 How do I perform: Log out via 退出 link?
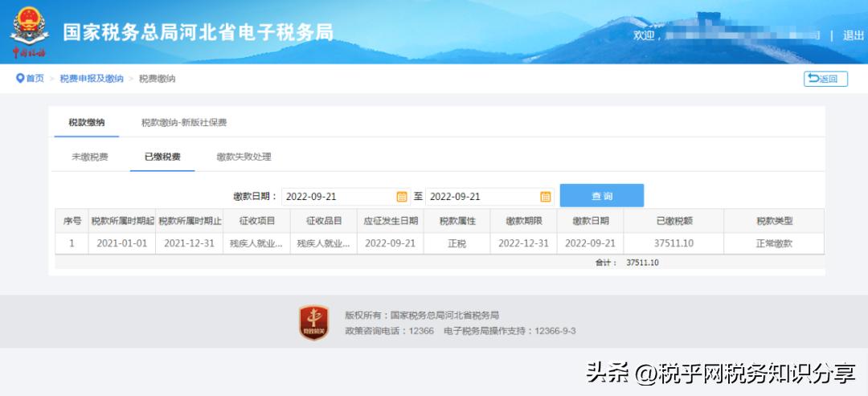coord(853,35)
